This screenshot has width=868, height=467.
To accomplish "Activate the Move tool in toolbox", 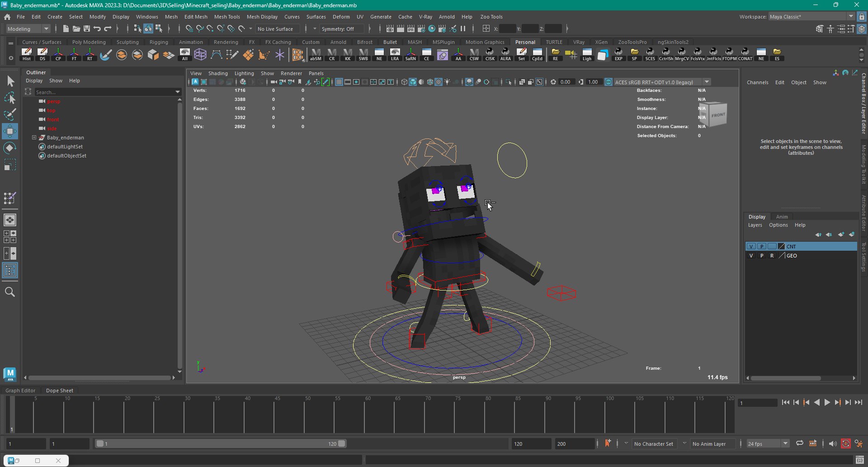I will (10, 131).
